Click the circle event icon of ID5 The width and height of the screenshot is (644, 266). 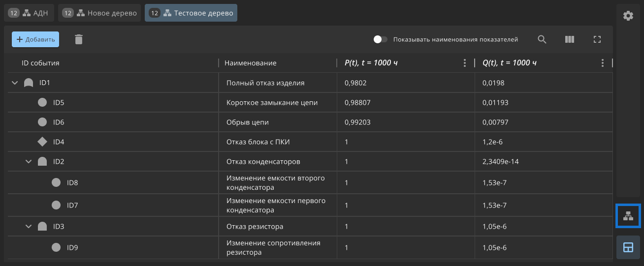tap(42, 102)
